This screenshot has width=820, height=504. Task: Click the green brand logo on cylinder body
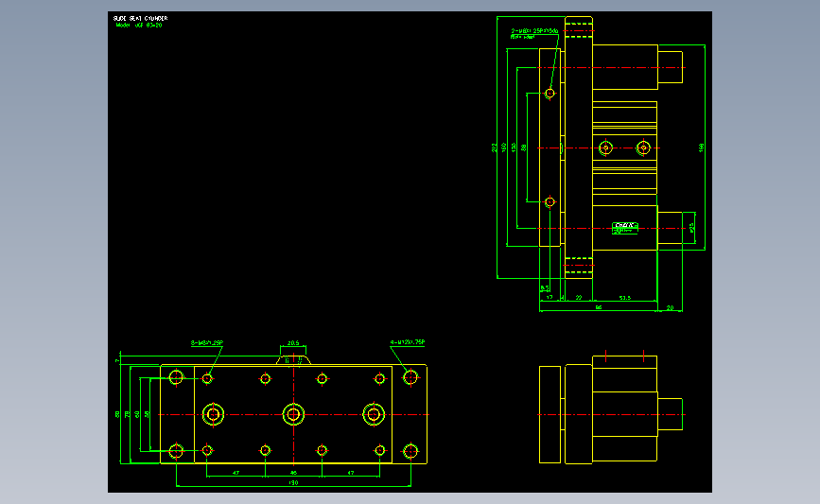click(x=624, y=228)
